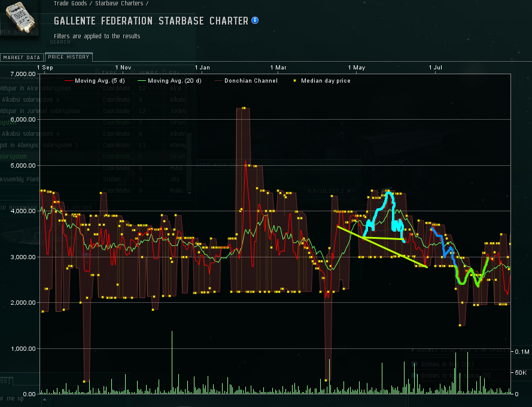Image resolution: width=532 pixels, height=407 pixels.
Task: Click the 1,000.00 price axis label
Action: tap(23, 348)
